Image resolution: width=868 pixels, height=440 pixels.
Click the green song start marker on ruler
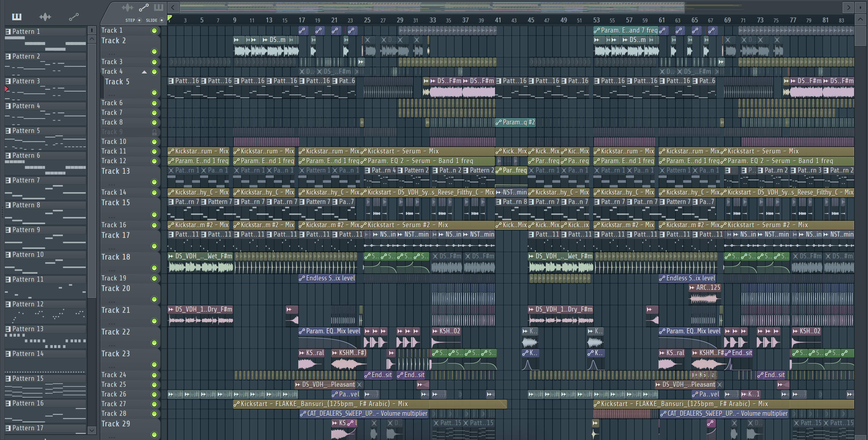coord(170,18)
